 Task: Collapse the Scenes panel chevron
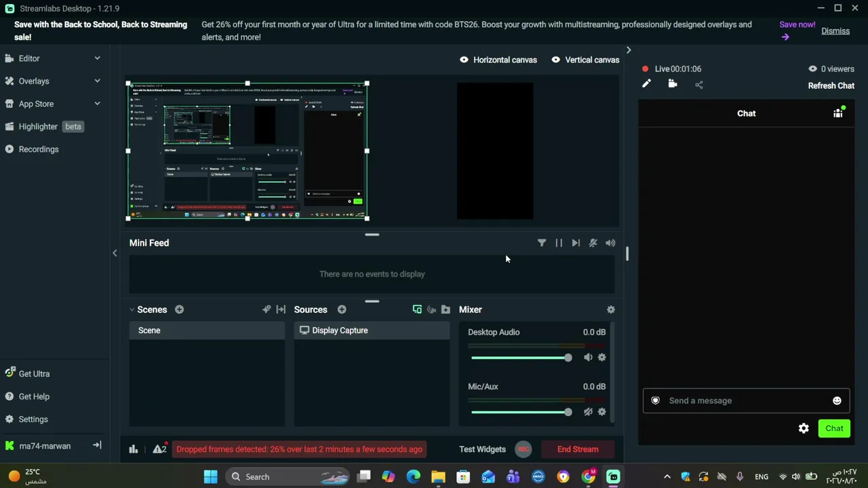132,310
